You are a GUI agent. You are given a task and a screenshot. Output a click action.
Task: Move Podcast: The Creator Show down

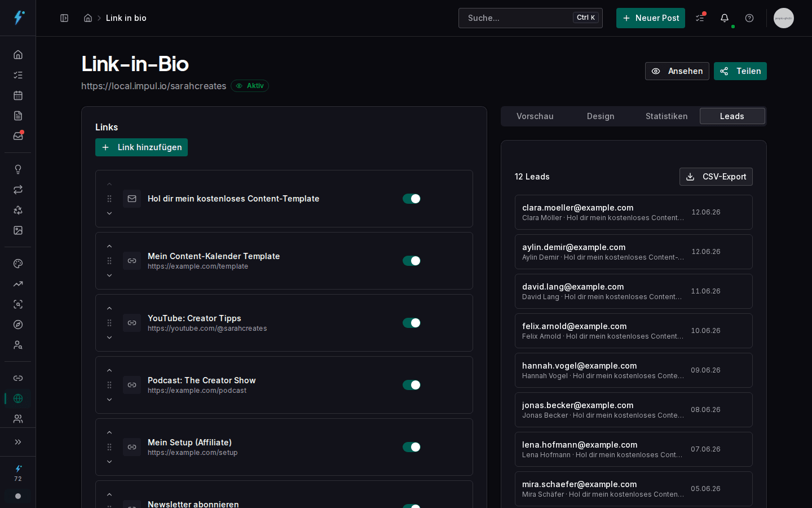tap(109, 400)
